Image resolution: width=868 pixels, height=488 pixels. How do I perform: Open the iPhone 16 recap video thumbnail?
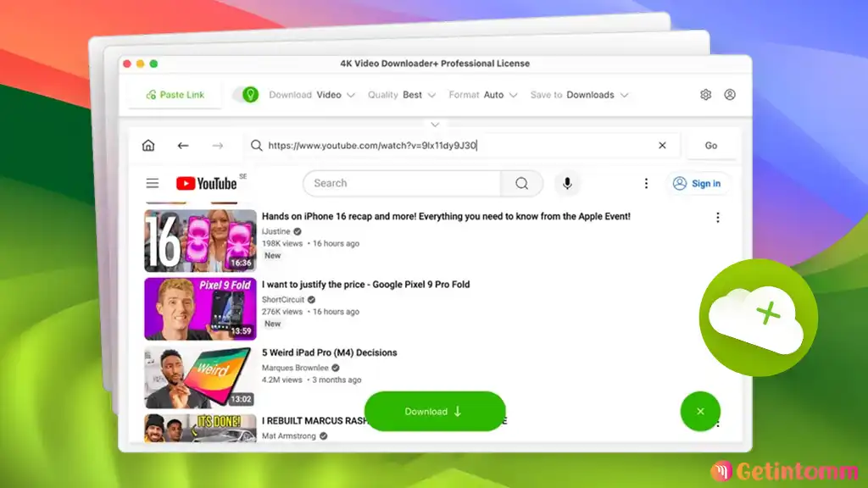click(200, 240)
